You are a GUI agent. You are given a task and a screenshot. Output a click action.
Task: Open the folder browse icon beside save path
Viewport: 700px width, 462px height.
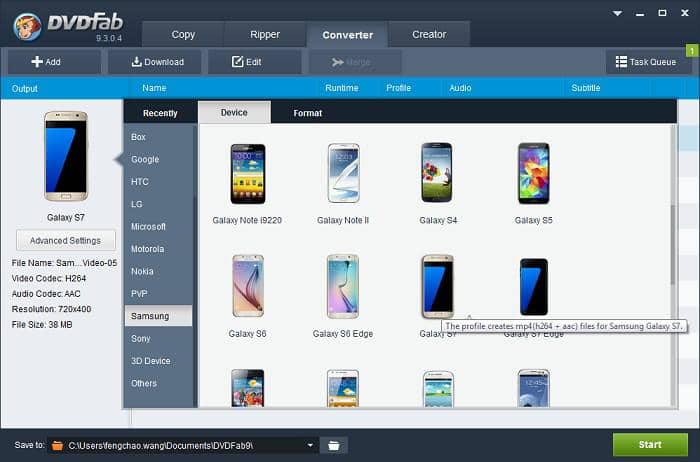pos(333,445)
